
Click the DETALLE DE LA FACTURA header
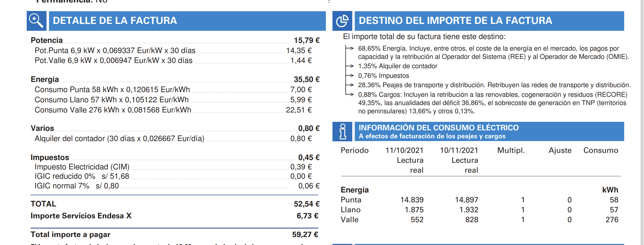tap(115, 21)
